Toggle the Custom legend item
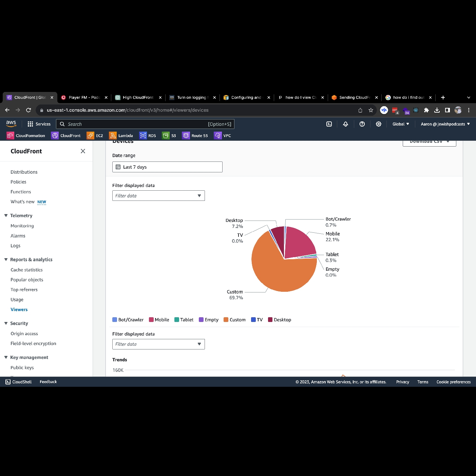 234,320
